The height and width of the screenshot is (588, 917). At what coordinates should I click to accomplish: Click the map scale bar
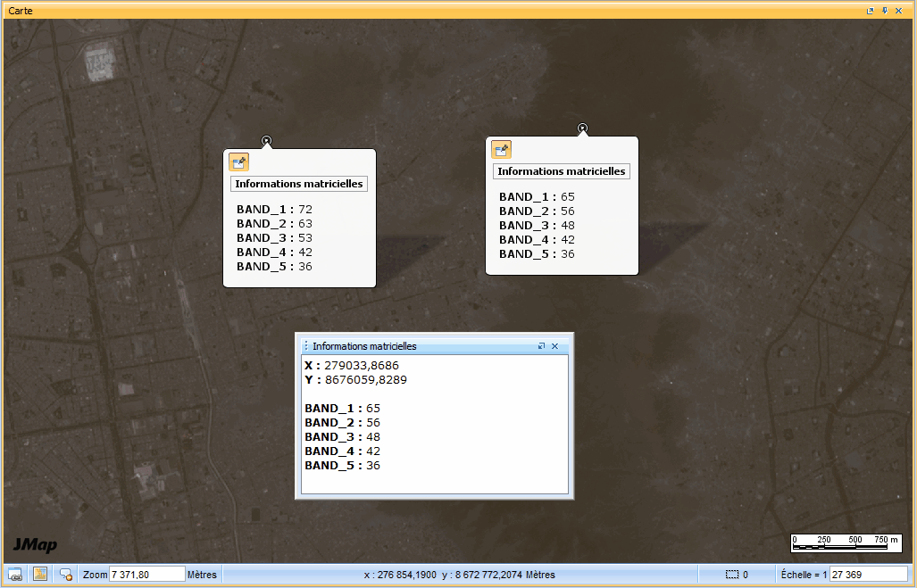click(846, 543)
